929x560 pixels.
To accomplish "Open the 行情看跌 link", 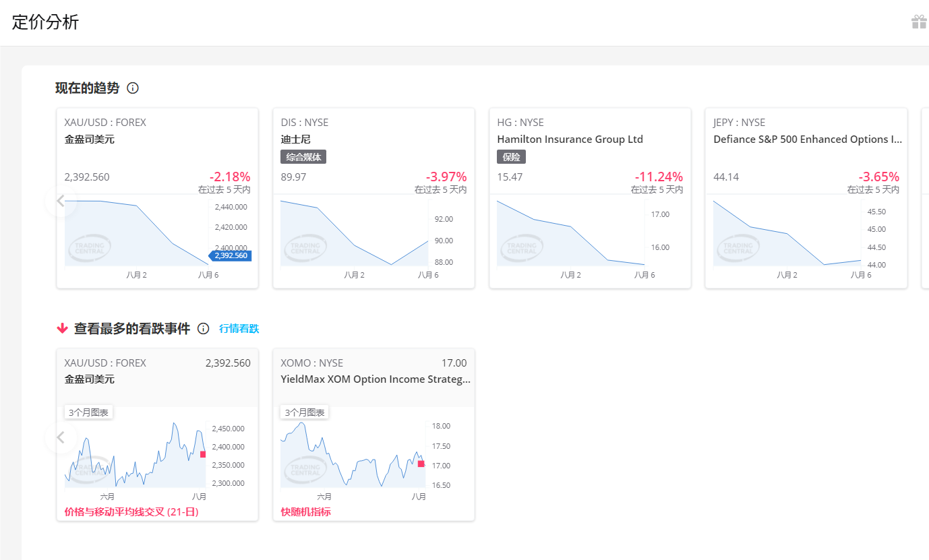I will tap(239, 328).
